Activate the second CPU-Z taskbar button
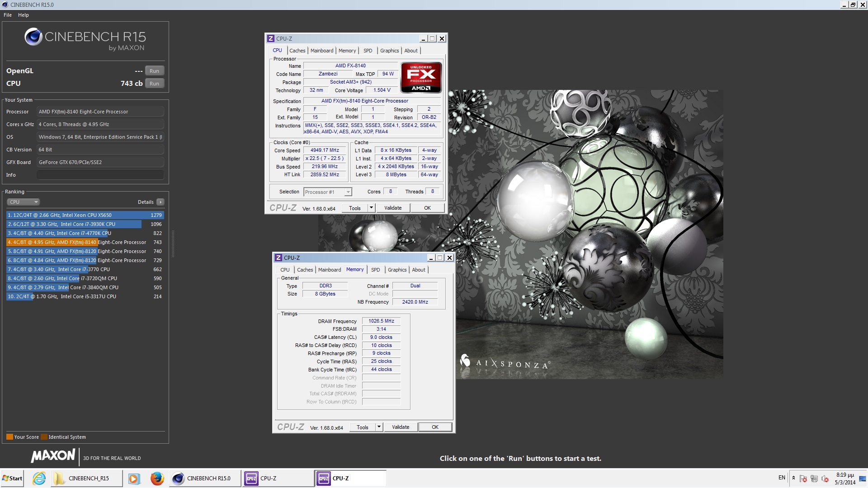868x488 pixels. pyautogui.click(x=351, y=478)
